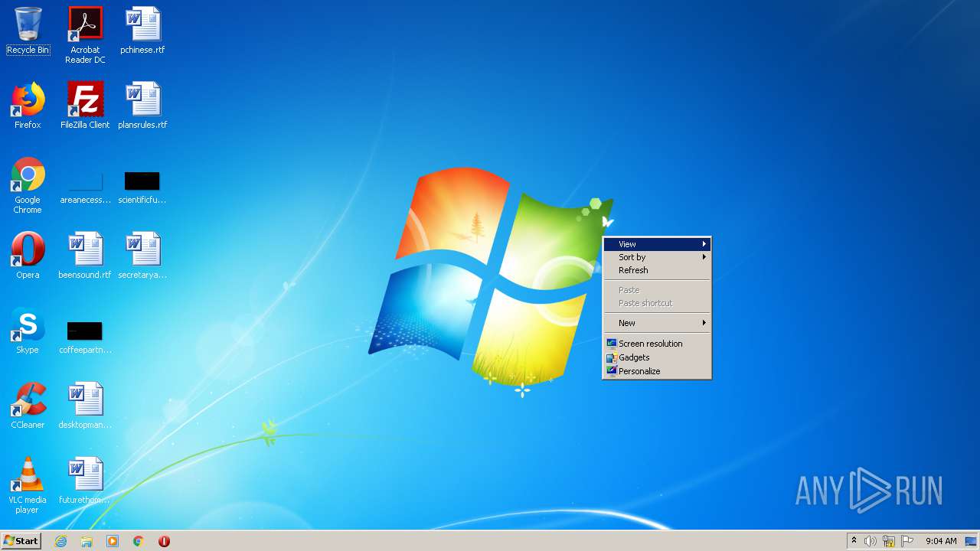Select the Skype desktop shortcut
The width and height of the screenshot is (980, 551).
tap(28, 331)
